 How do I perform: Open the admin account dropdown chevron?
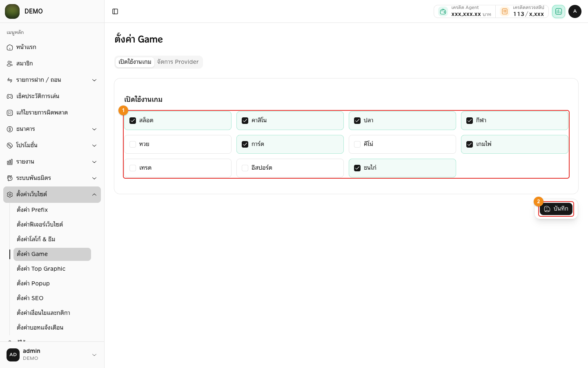(94, 355)
